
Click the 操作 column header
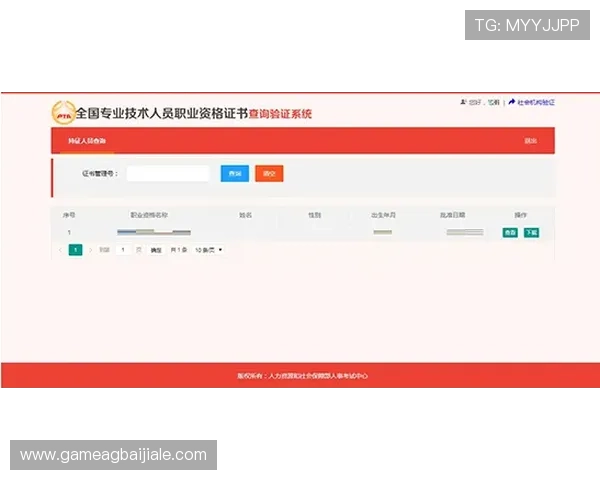pos(520,215)
